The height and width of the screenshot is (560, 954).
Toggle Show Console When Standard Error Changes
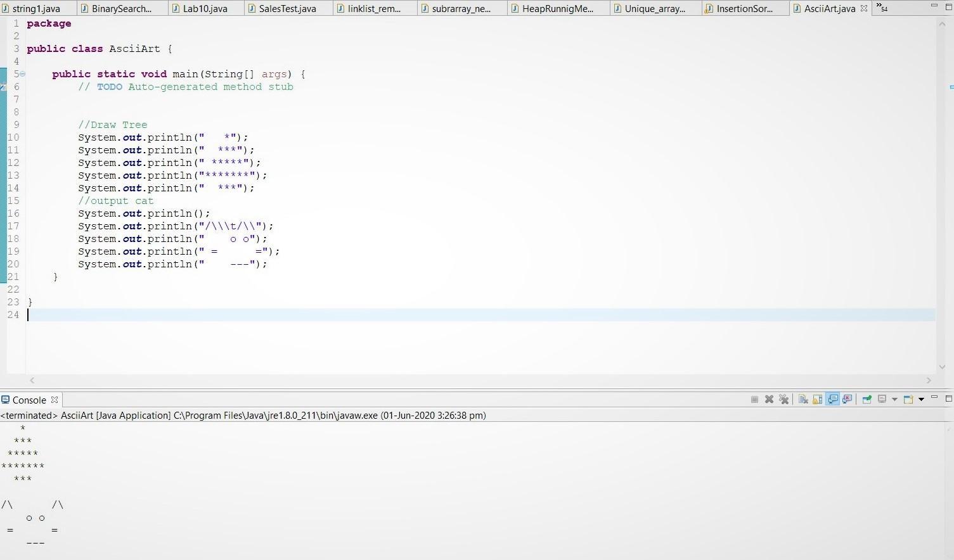pos(848,399)
